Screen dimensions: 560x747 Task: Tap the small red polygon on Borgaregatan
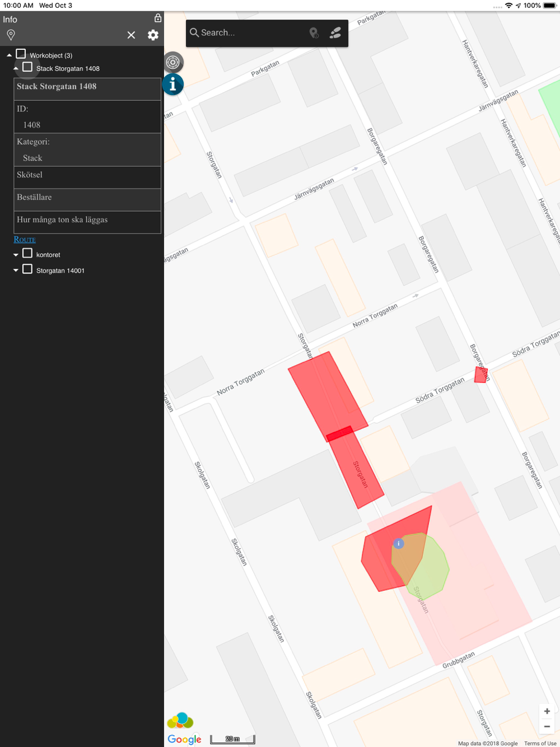(x=480, y=375)
